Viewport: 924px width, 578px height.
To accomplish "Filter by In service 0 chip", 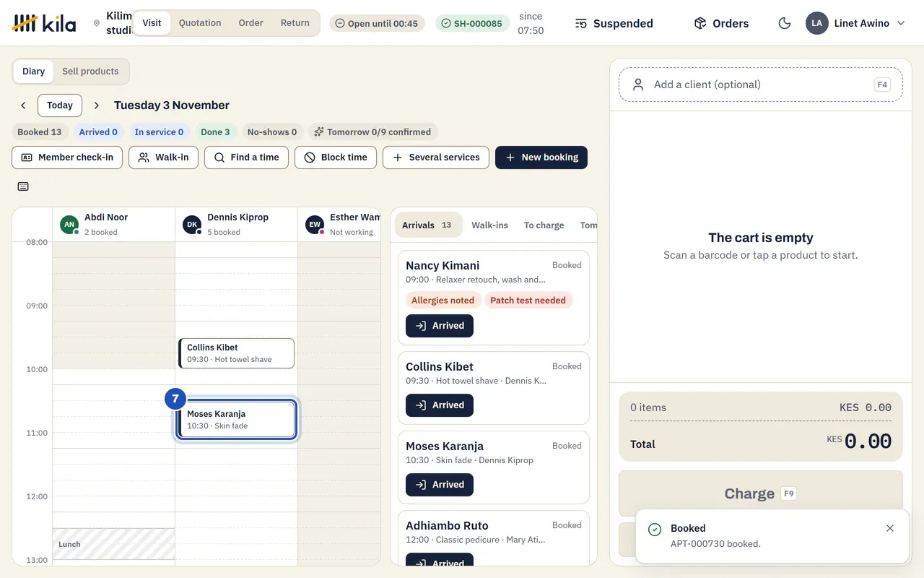I will click(x=159, y=132).
